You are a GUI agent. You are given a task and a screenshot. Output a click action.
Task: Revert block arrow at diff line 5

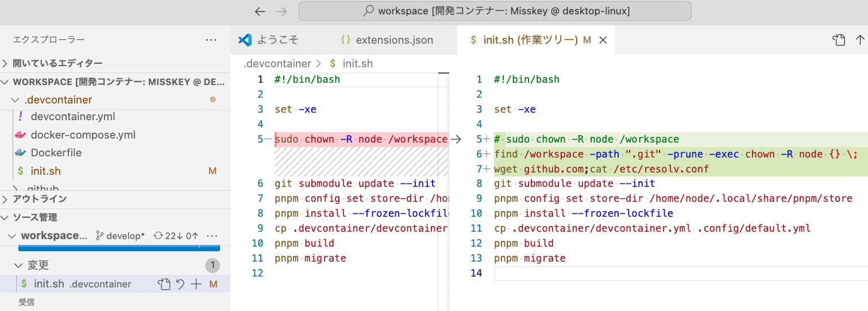click(x=456, y=139)
